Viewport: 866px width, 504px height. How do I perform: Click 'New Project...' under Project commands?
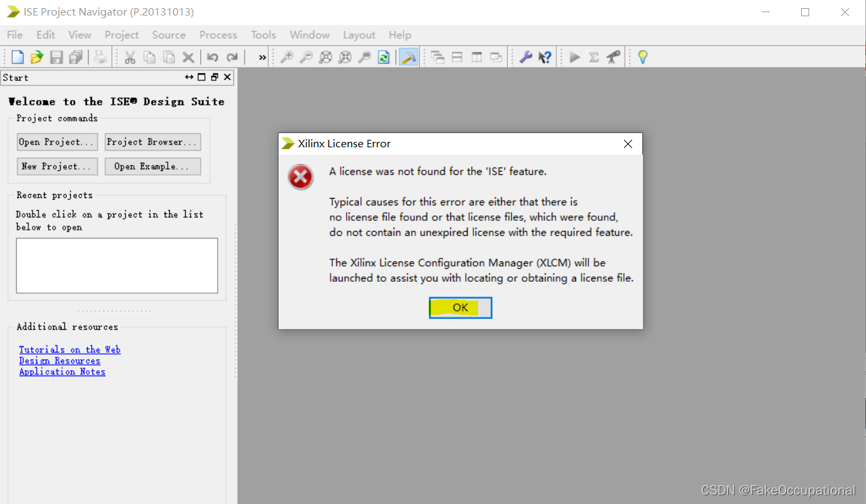tap(57, 166)
